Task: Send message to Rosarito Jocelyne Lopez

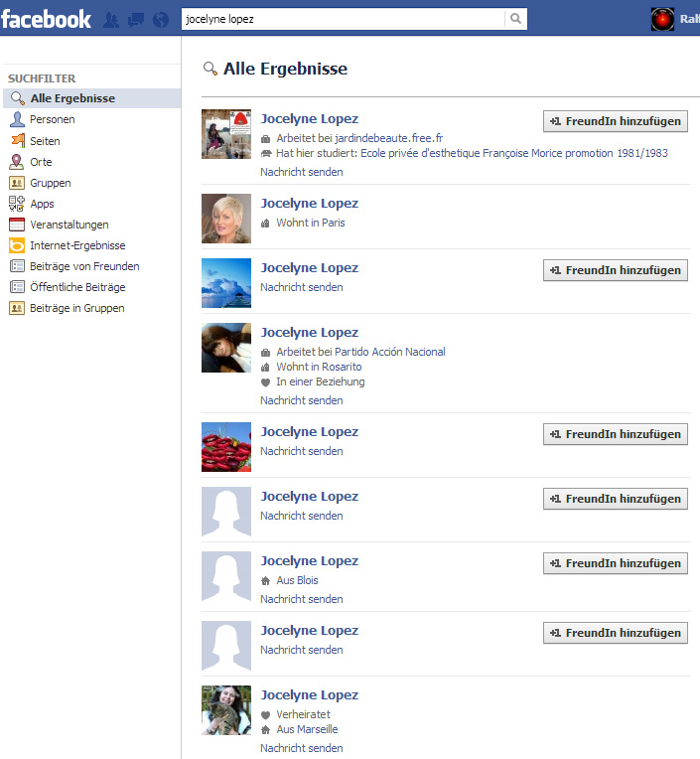Action: pyautogui.click(x=302, y=400)
